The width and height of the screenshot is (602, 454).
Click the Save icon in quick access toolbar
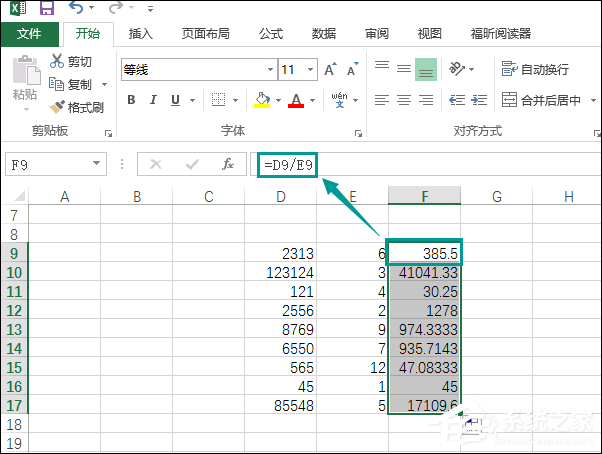(x=47, y=9)
